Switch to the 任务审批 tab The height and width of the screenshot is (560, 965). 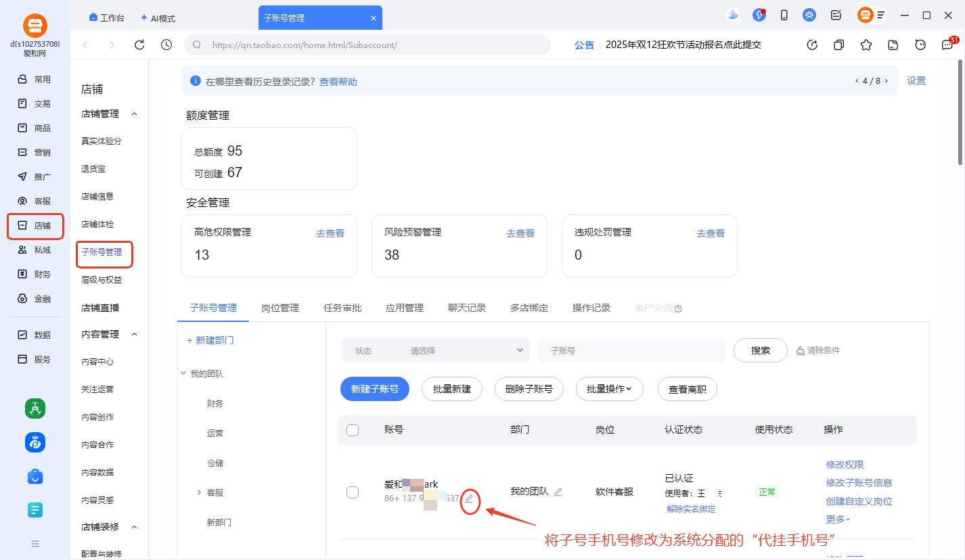342,308
